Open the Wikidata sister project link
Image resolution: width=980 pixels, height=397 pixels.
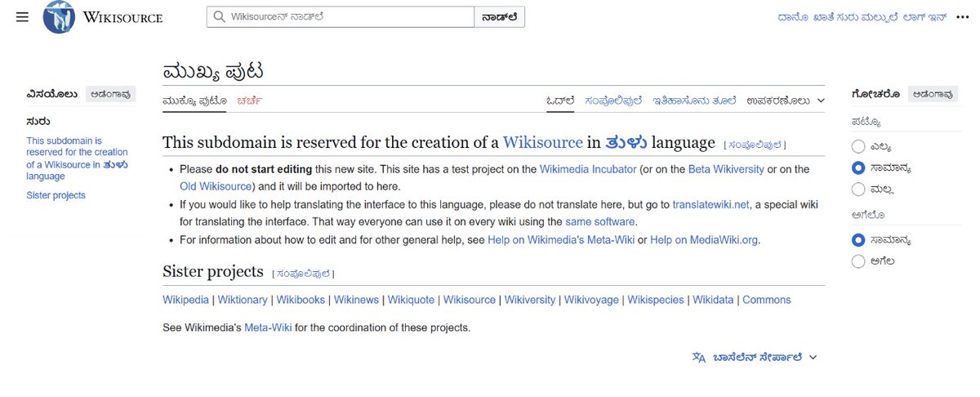point(713,300)
